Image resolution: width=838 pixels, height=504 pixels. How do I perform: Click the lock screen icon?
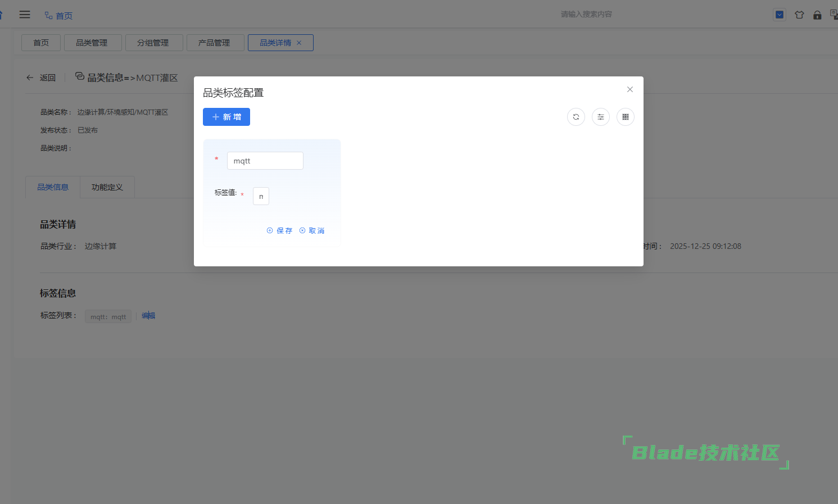click(817, 15)
